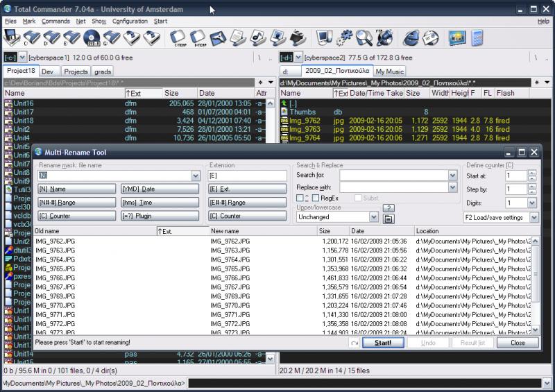Sort the rename list by Size column

click(x=333, y=231)
